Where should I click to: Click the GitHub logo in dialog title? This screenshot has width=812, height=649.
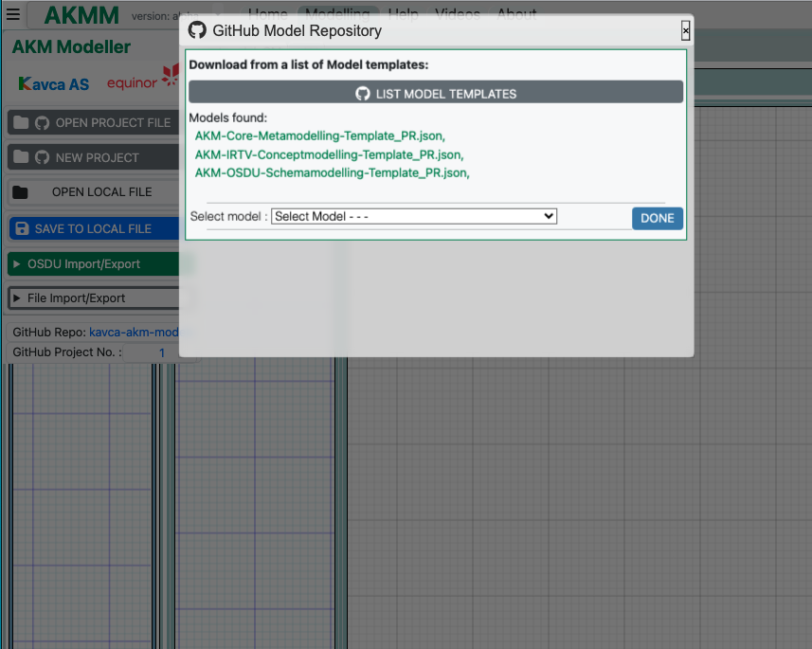coord(197,30)
